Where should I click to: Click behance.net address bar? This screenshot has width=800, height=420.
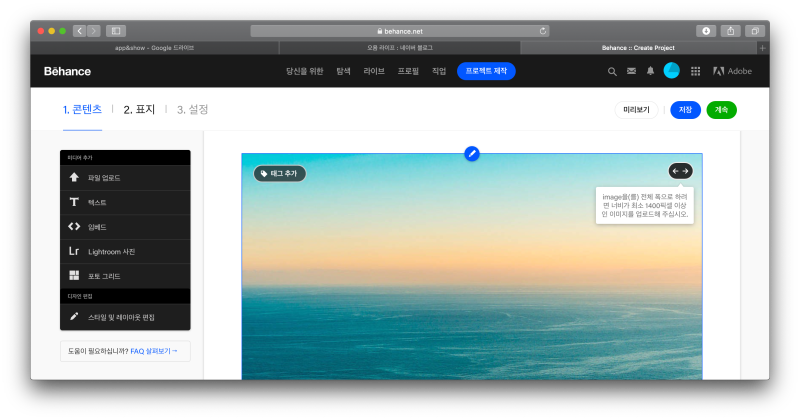400,31
